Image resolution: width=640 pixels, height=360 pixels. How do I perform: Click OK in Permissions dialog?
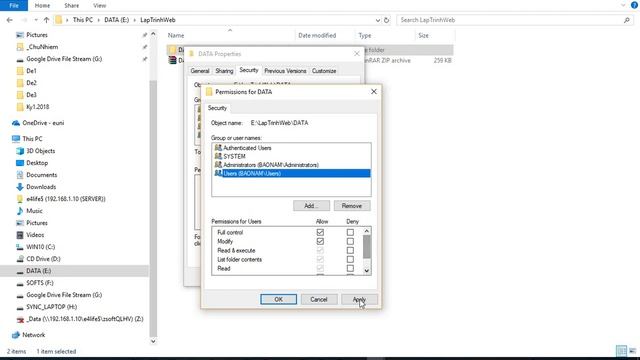[278, 299]
